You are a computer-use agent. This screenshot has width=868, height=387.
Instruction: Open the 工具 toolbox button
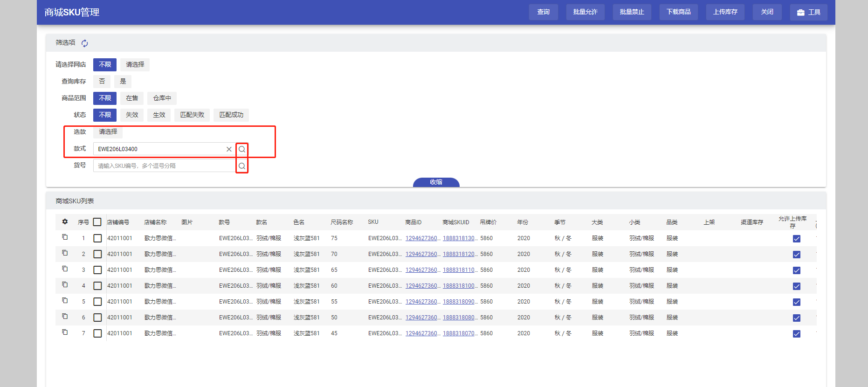tap(808, 12)
